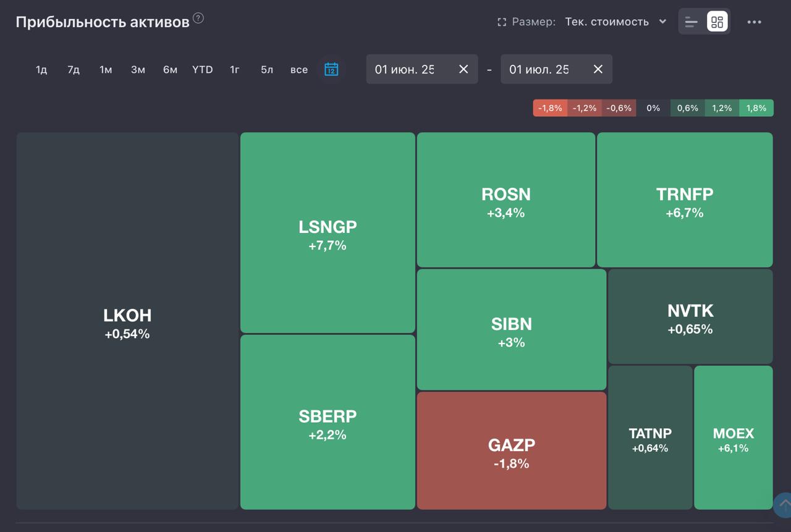This screenshot has width=791, height=532.
Task: Click the -0,6% legend swatch
Action: [619, 108]
